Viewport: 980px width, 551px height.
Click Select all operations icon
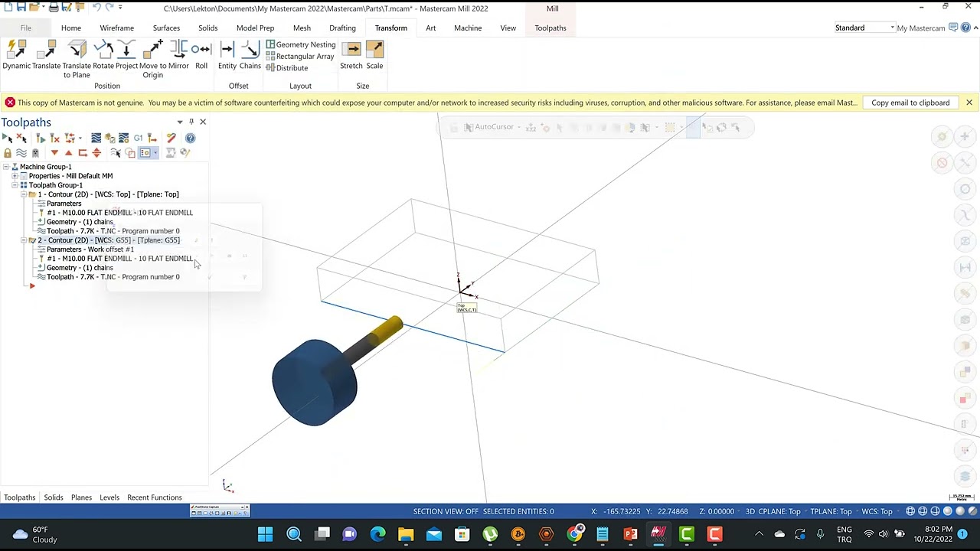pos(7,138)
